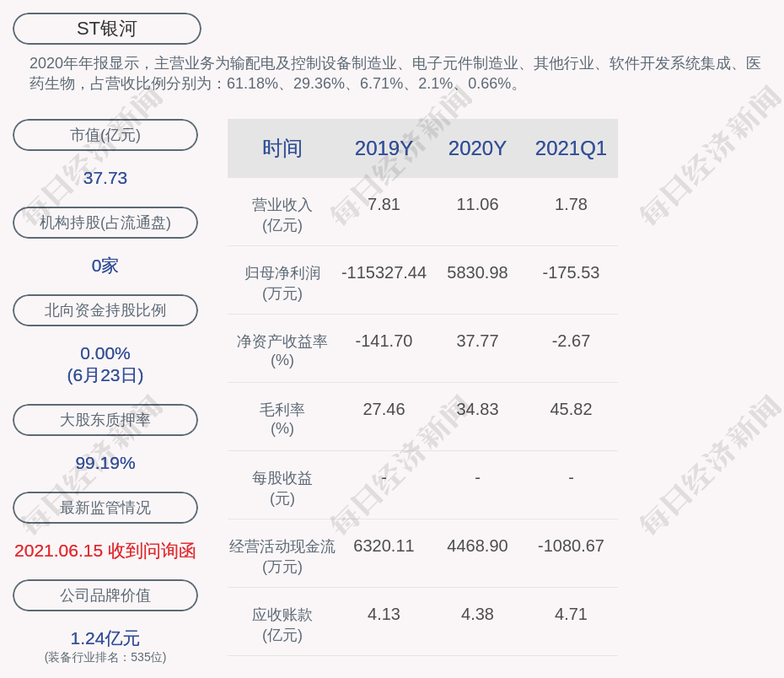Select the 2020Y revenue value 11.06

pos(477,205)
